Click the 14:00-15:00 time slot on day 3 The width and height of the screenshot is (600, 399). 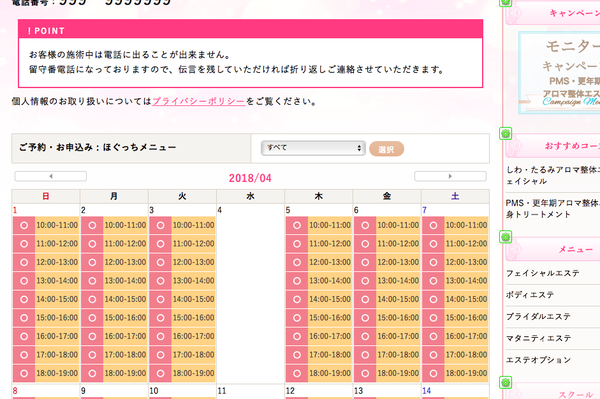[x=194, y=299]
